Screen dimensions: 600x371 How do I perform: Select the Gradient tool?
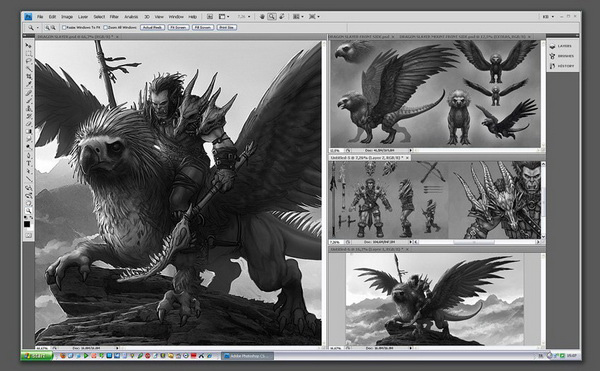pyautogui.click(x=28, y=132)
